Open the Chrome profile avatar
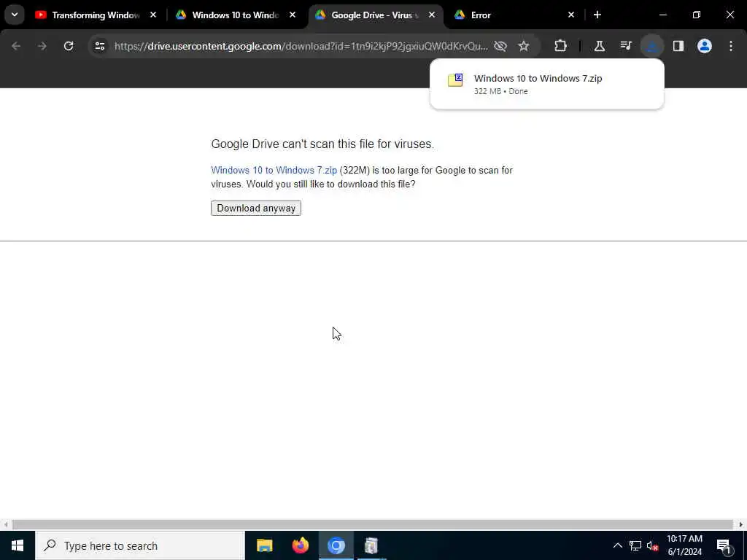The width and height of the screenshot is (747, 560). (x=705, y=46)
